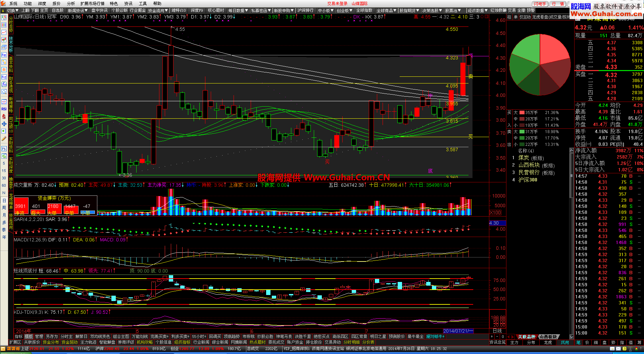Switch to the 龙虎榜单 vertical tab
Screen dimensions: 644x354
coord(11,201)
